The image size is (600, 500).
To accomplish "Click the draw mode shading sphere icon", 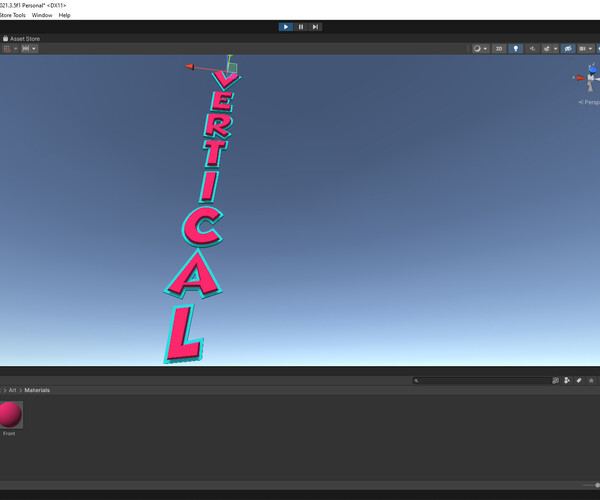I will [477, 49].
